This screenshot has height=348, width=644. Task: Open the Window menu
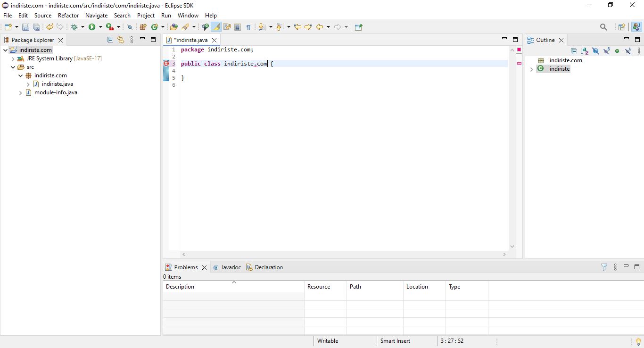[188, 16]
